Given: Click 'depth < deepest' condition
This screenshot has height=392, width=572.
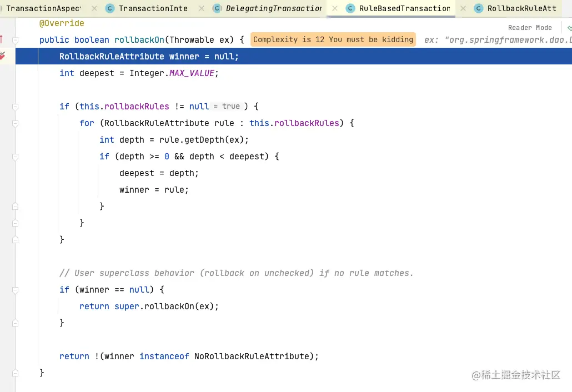Looking at the screenshot, I should click(227, 157).
